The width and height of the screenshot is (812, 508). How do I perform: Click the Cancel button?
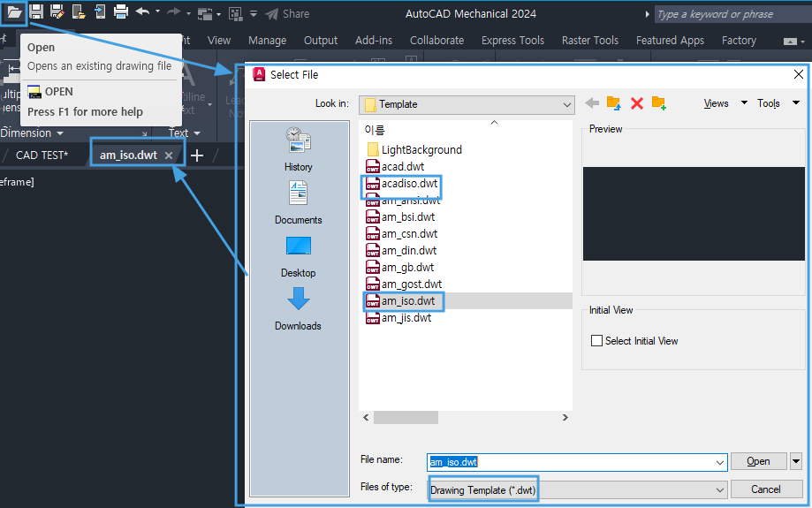click(766, 489)
